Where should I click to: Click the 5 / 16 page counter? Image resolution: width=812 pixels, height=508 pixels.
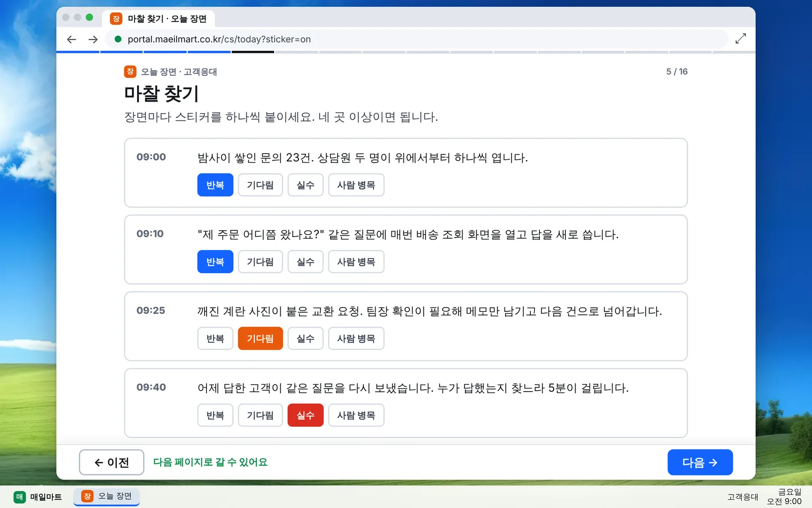coord(677,72)
